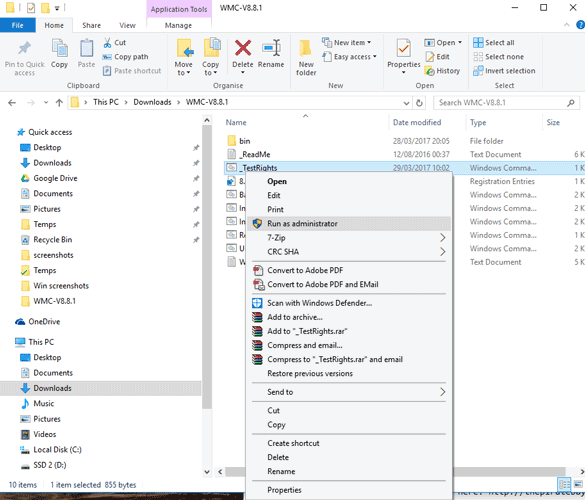This screenshot has width=585, height=500.
Task: Click Pin to Quick access icon
Action: [25, 48]
